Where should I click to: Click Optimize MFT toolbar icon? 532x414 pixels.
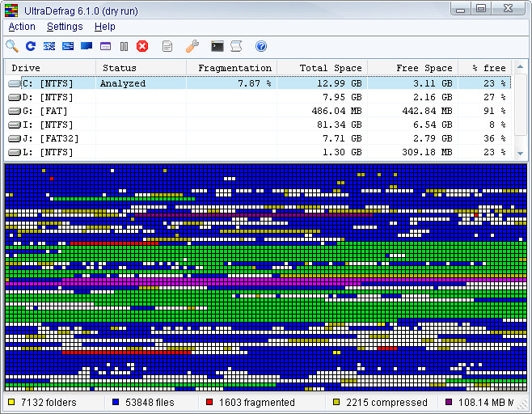point(106,46)
